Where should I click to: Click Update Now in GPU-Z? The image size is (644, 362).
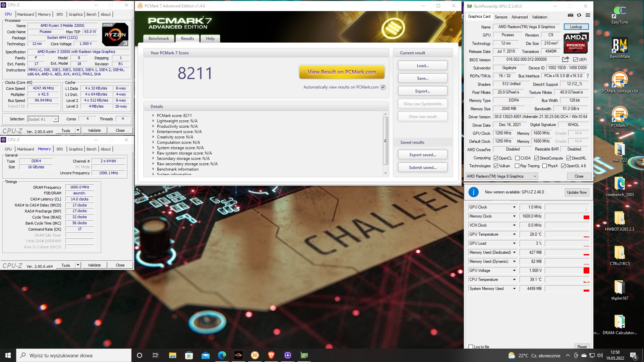[x=577, y=192]
